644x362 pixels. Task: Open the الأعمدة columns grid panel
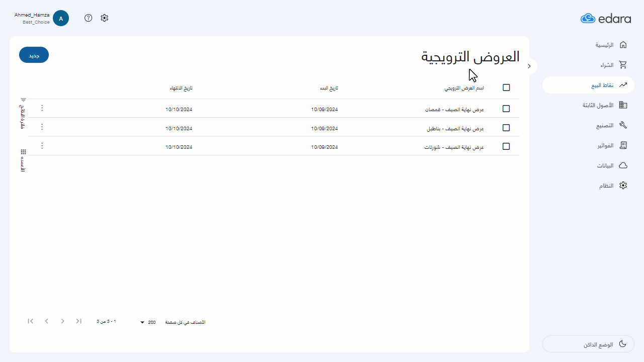tap(23, 161)
